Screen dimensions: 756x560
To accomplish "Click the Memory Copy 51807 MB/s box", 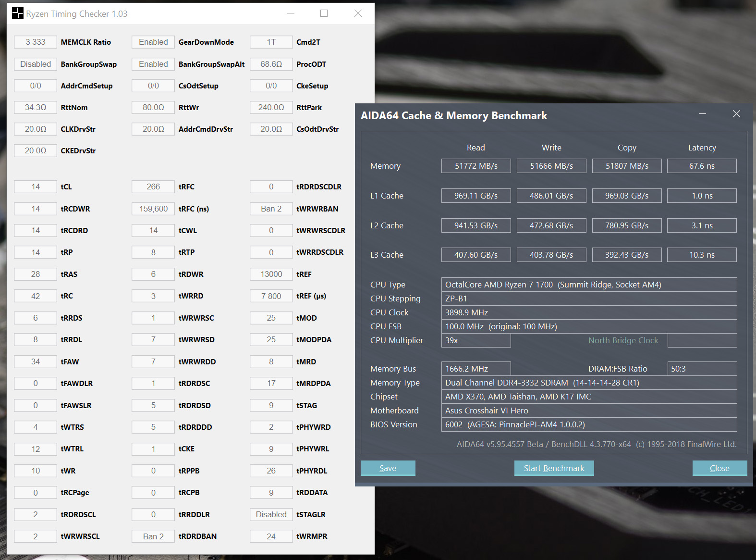I will coord(627,166).
